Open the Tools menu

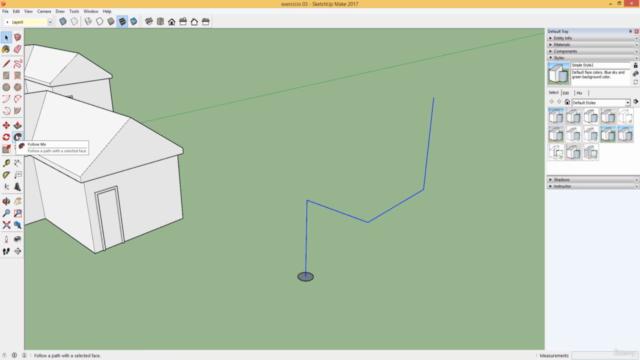[x=74, y=11]
